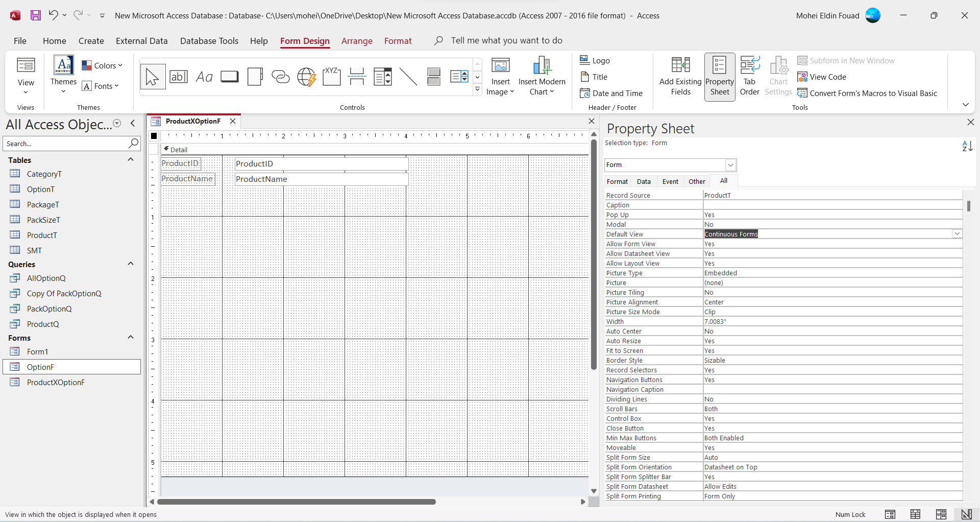Select the Text Box control tool
Screen dimensions: 980x522
[x=179, y=77]
